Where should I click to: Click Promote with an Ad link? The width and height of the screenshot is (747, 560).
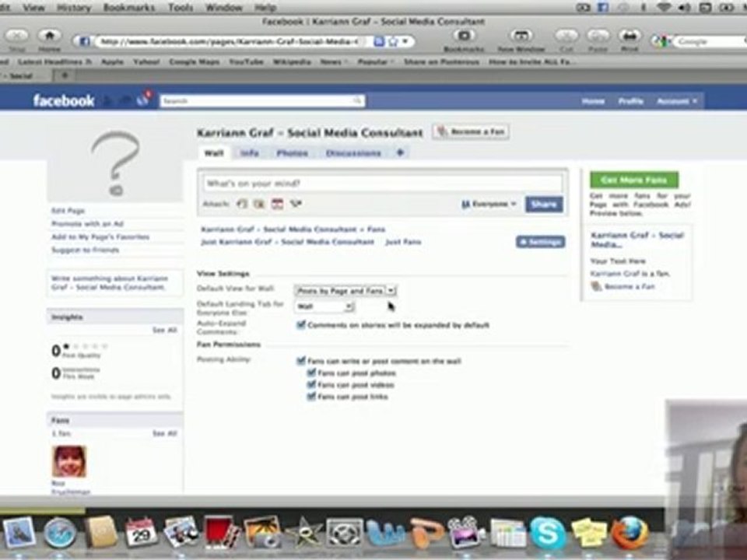pyautogui.click(x=87, y=223)
